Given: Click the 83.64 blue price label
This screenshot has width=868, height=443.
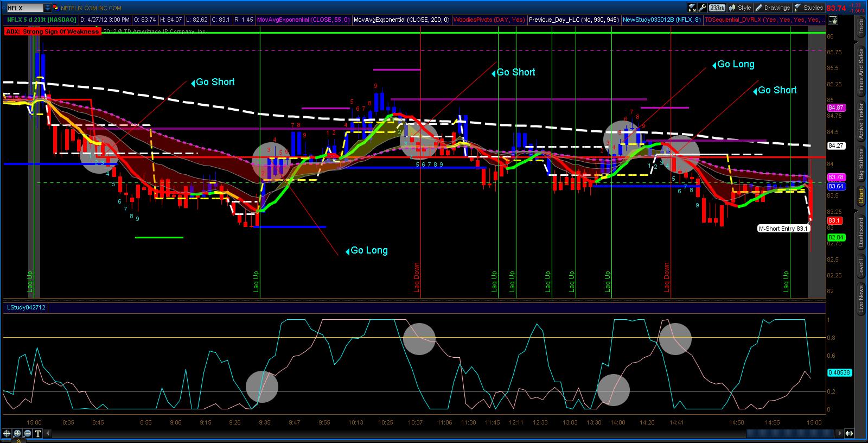Looking at the screenshot, I should coord(835,186).
